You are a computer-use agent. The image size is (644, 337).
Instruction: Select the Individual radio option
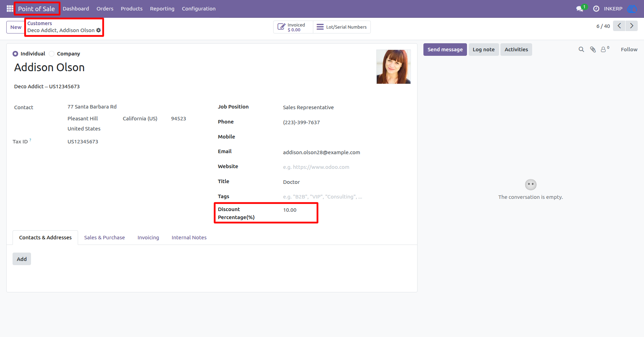(15, 54)
